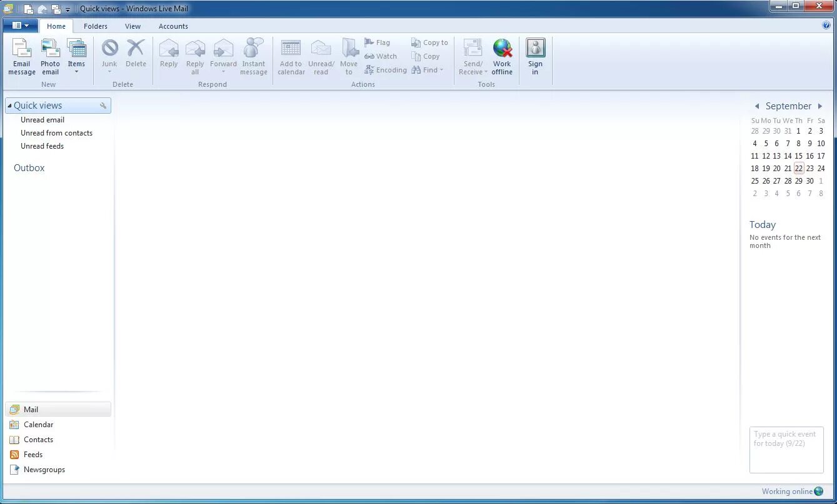Open Customize Quick Access Toolbar dropdown

tap(68, 10)
